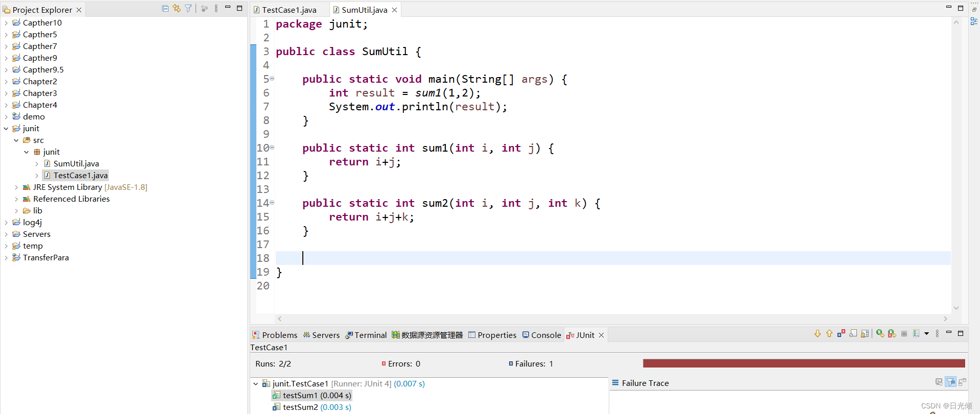Click Focus on Active Task icon
980x414 pixels.
[204, 9]
